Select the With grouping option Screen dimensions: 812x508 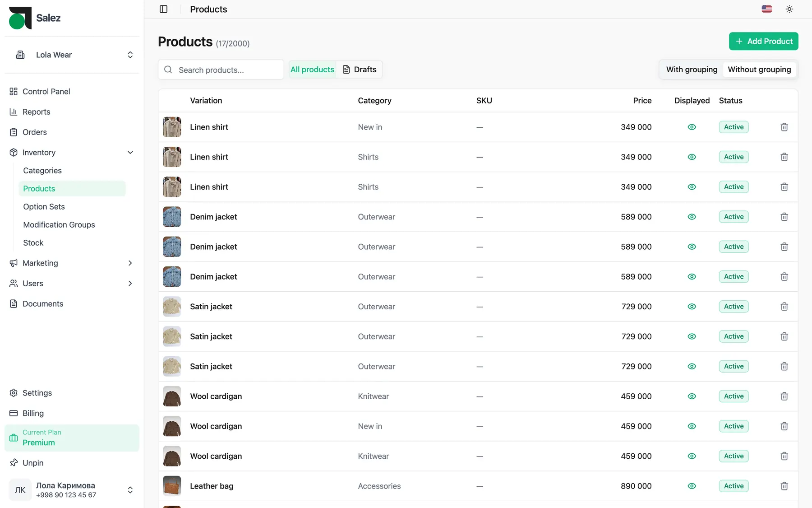pos(692,70)
